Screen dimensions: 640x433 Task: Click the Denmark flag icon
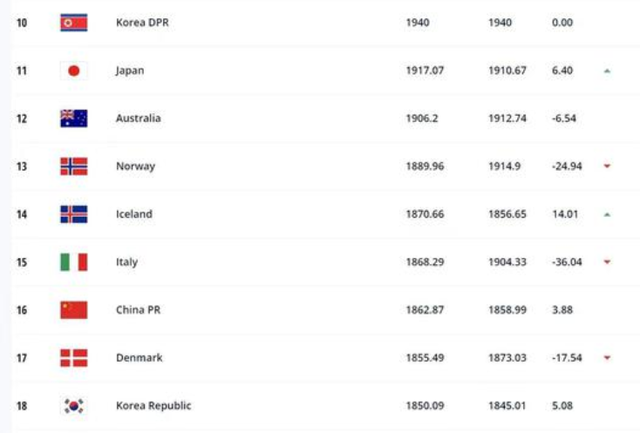click(73, 358)
